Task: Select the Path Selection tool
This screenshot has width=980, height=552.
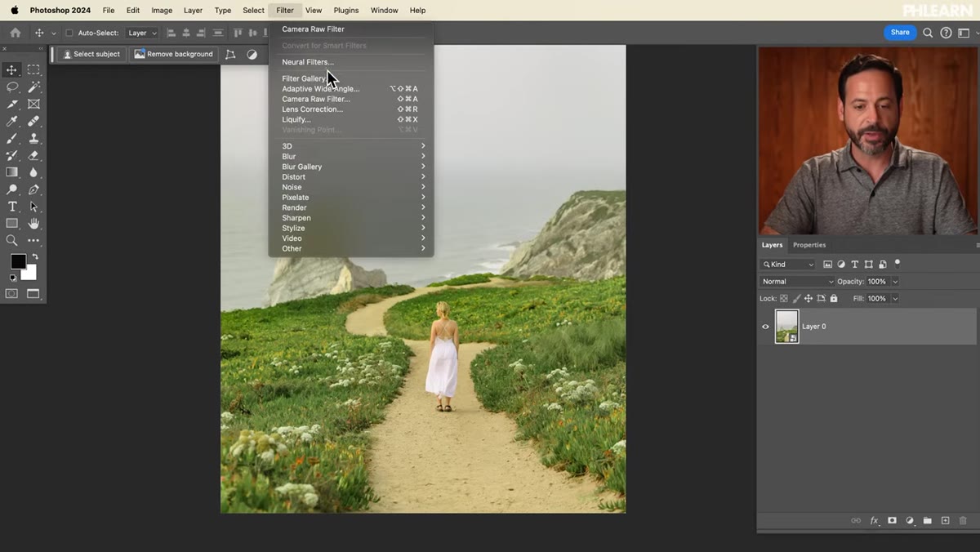Action: pyautogui.click(x=33, y=207)
